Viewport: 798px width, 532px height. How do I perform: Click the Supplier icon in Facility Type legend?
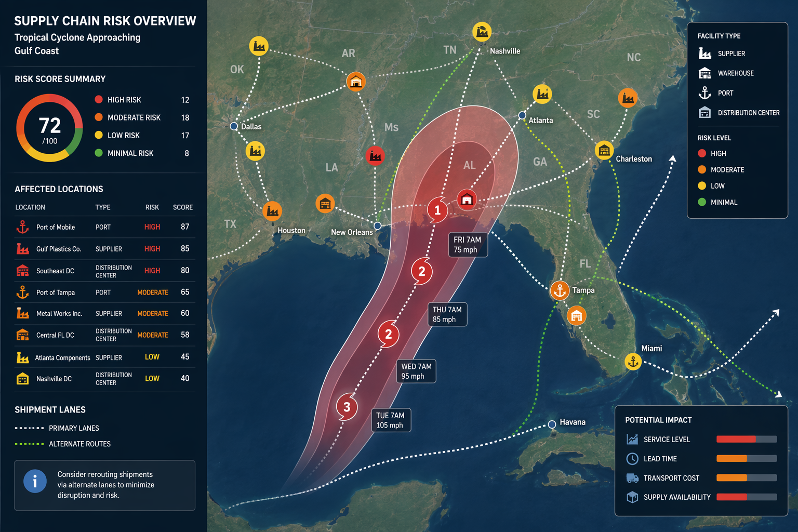pos(705,54)
